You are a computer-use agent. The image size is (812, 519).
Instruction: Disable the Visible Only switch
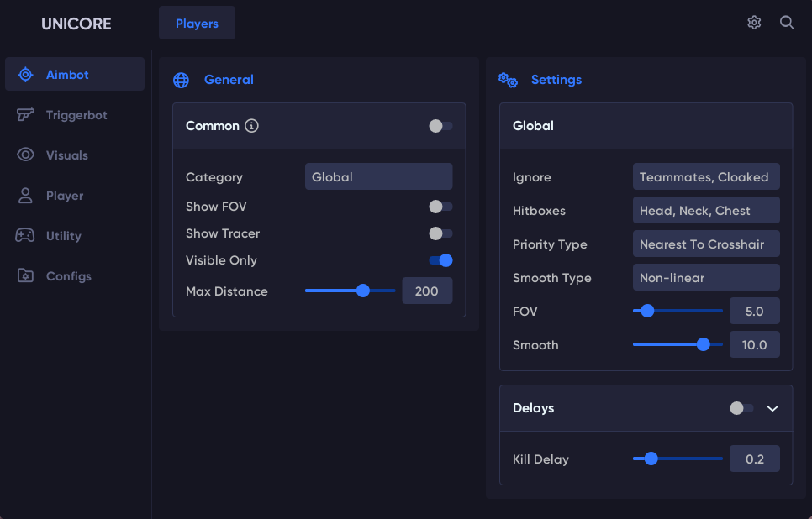coord(440,260)
